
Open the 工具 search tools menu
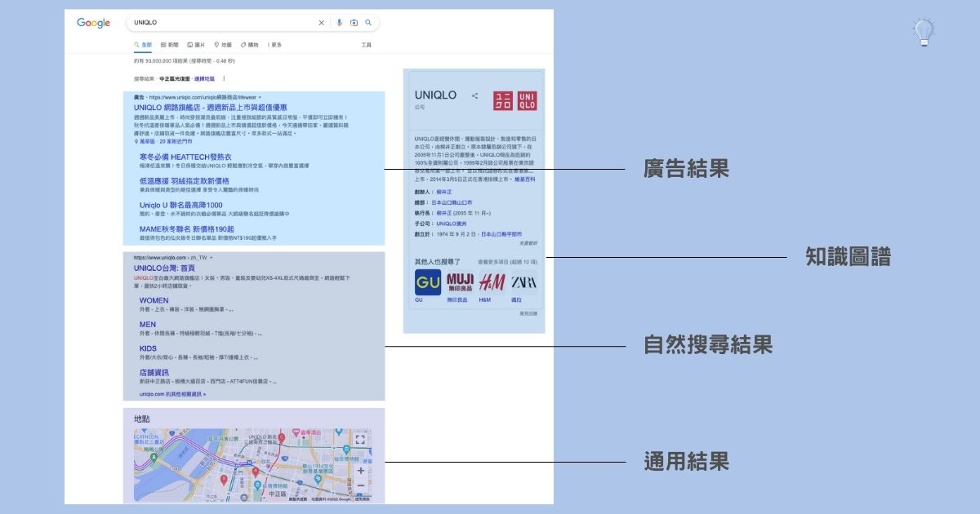[367, 45]
